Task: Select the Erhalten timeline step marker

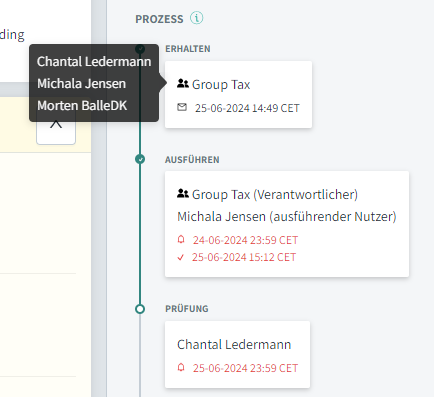Action: (x=140, y=49)
